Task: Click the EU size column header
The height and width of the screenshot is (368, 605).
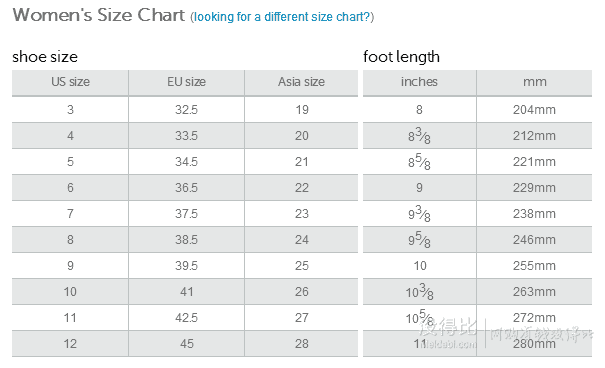Action: tap(186, 82)
